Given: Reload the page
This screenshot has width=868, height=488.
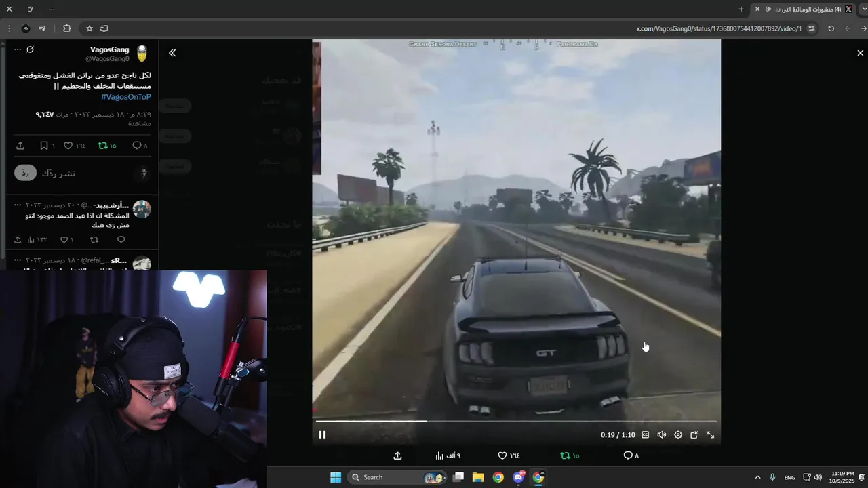Looking at the screenshot, I should (831, 28).
